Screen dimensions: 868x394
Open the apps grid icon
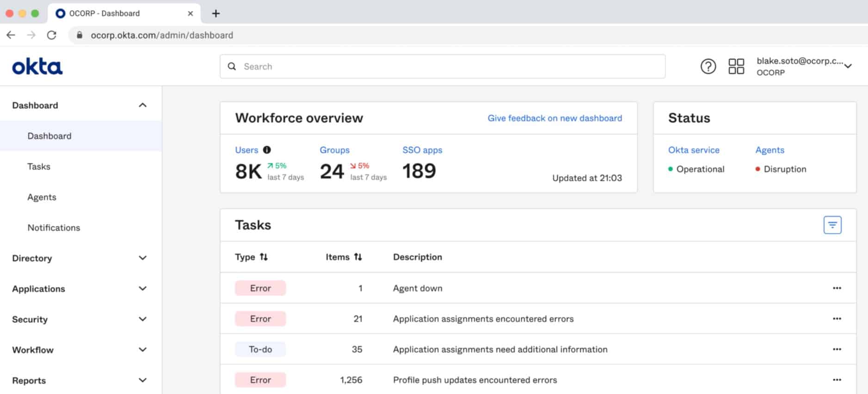click(736, 66)
